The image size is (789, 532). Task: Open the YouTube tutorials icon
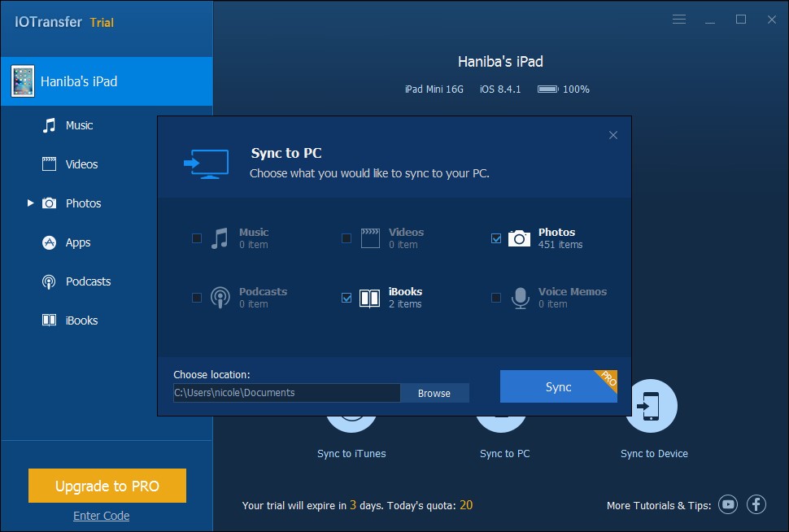728,504
